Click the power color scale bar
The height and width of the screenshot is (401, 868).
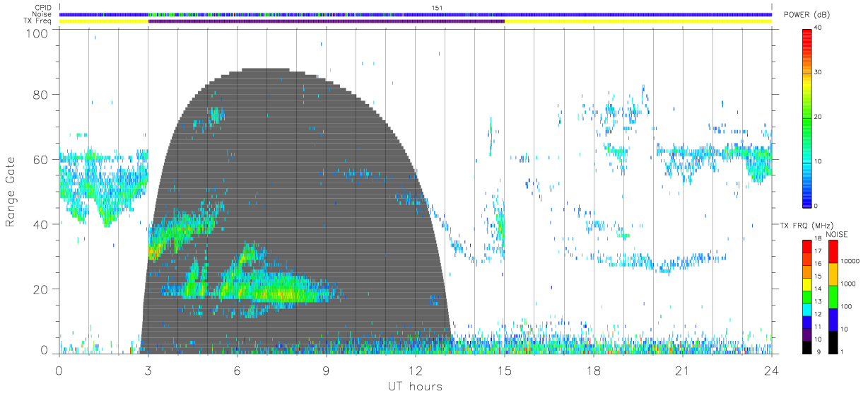pyautogui.click(x=807, y=117)
